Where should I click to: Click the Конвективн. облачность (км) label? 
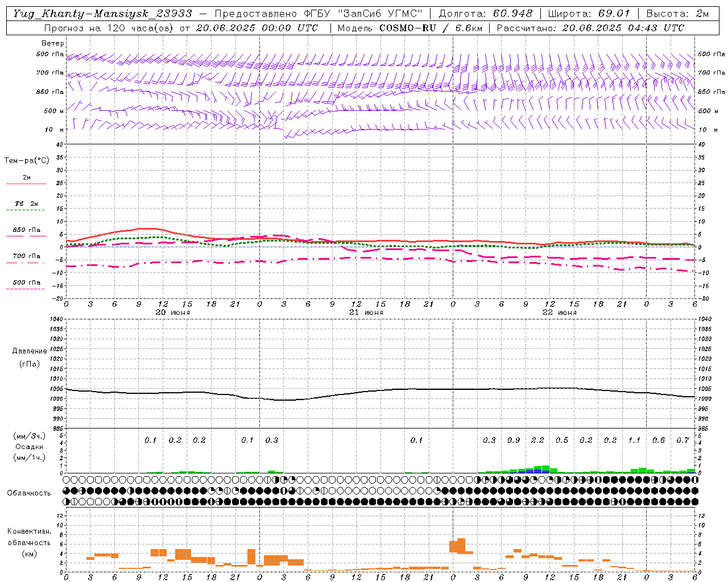(29, 543)
